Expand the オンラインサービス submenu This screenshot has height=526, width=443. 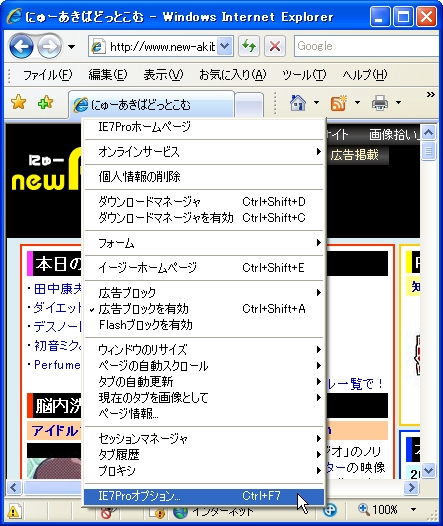pyautogui.click(x=204, y=152)
